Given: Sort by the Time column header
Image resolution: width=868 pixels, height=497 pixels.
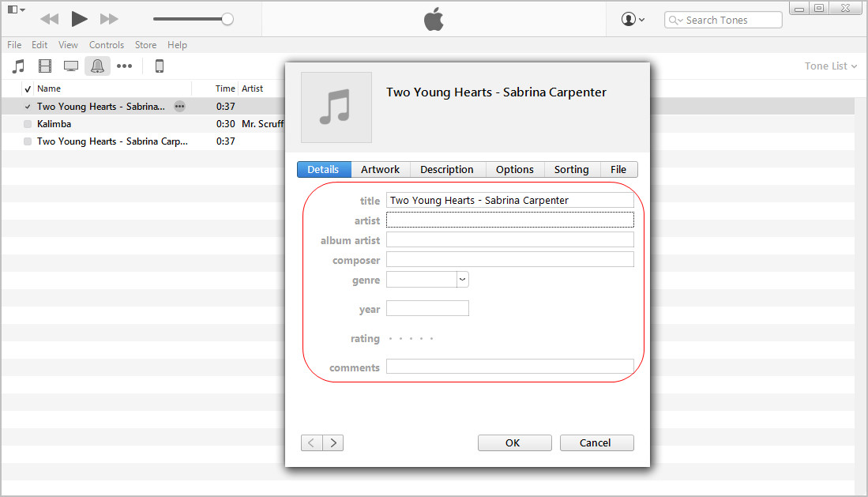Looking at the screenshot, I should (x=225, y=88).
